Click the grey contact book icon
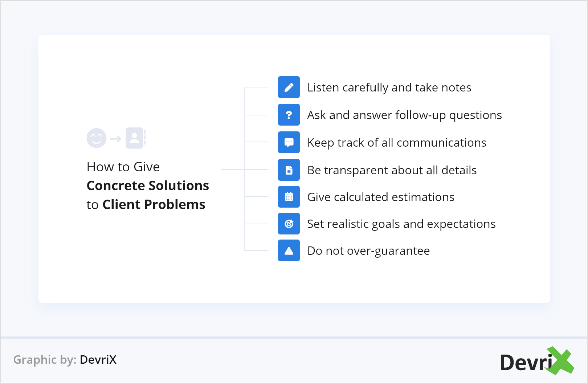The width and height of the screenshot is (588, 384). (x=135, y=138)
